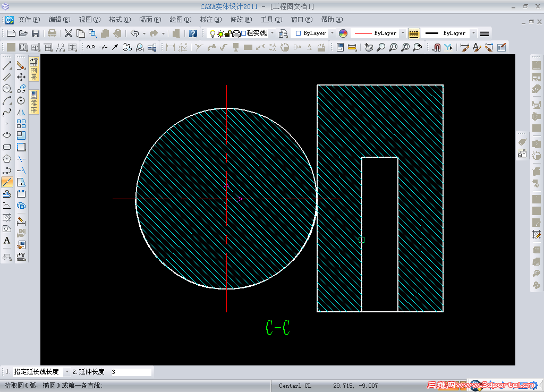Expand the red linetype ByLayer dropdown
Image resolution: width=544 pixels, height=392 pixels.
tap(403, 33)
